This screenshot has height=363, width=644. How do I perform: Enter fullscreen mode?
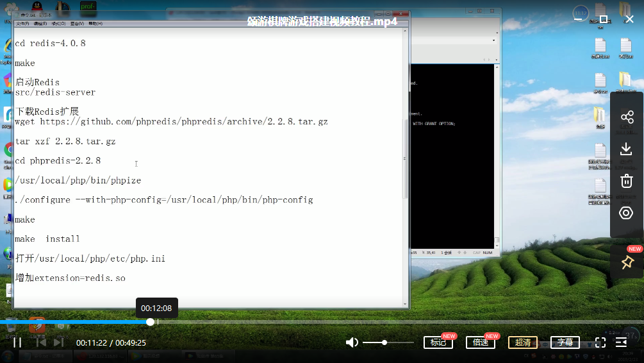pyautogui.click(x=600, y=342)
